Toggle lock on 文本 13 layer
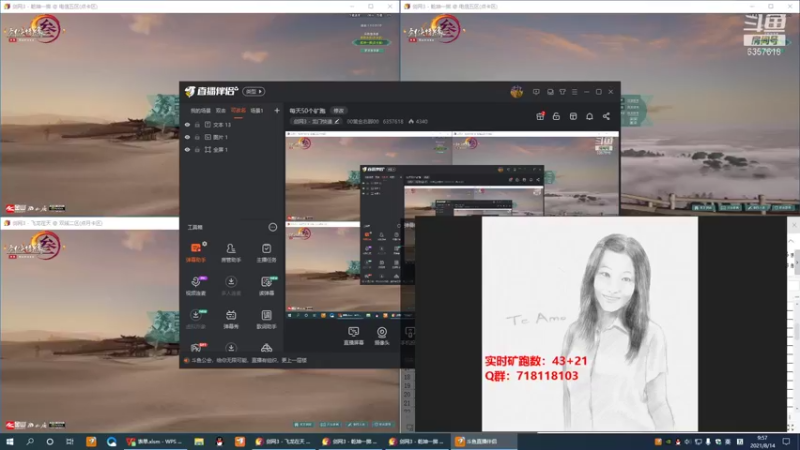Screen dimensions: 800x450 pyautogui.click(x=197, y=124)
